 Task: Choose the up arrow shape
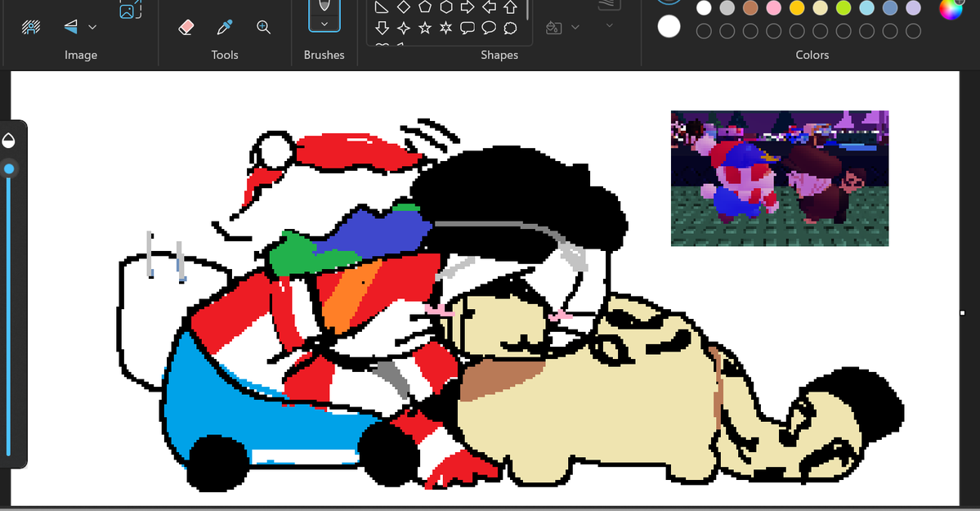tap(511, 7)
